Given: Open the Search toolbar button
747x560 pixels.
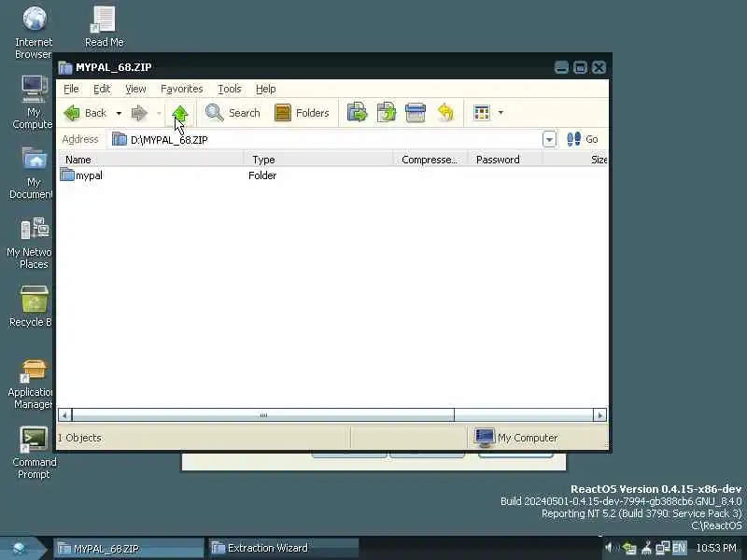Looking at the screenshot, I should (233, 113).
